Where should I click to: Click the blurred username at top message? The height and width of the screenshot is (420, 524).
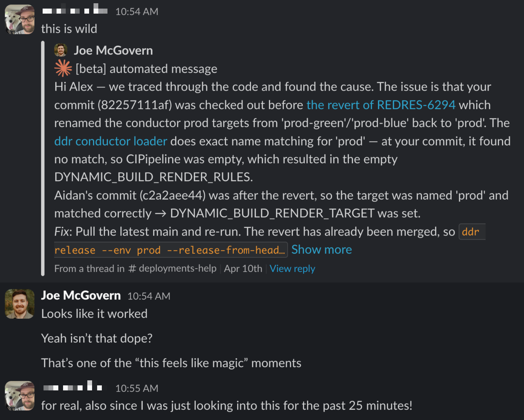75,10
